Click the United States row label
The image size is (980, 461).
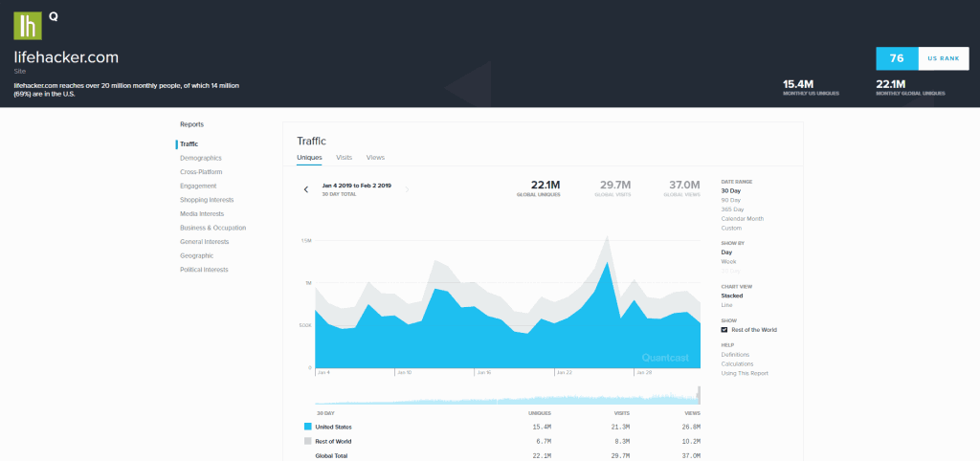click(333, 428)
